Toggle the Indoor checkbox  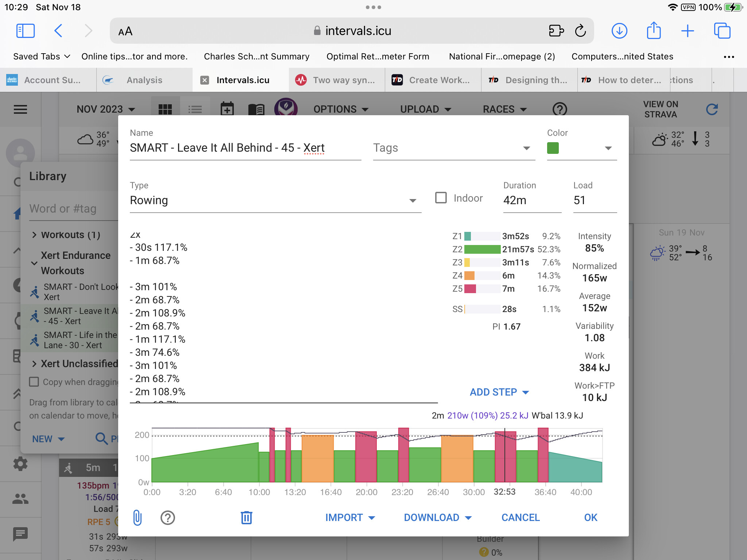pyautogui.click(x=441, y=198)
